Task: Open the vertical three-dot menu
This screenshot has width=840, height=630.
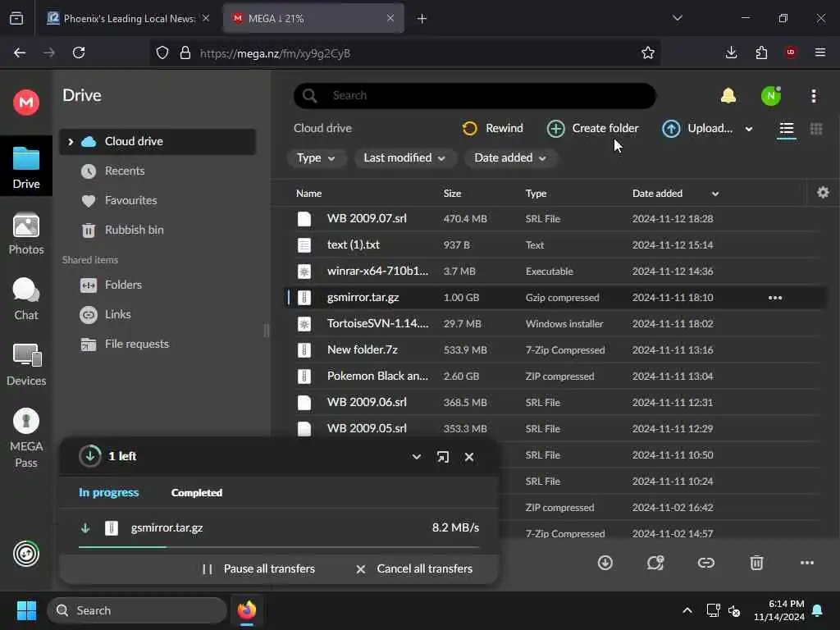Action: click(x=813, y=96)
